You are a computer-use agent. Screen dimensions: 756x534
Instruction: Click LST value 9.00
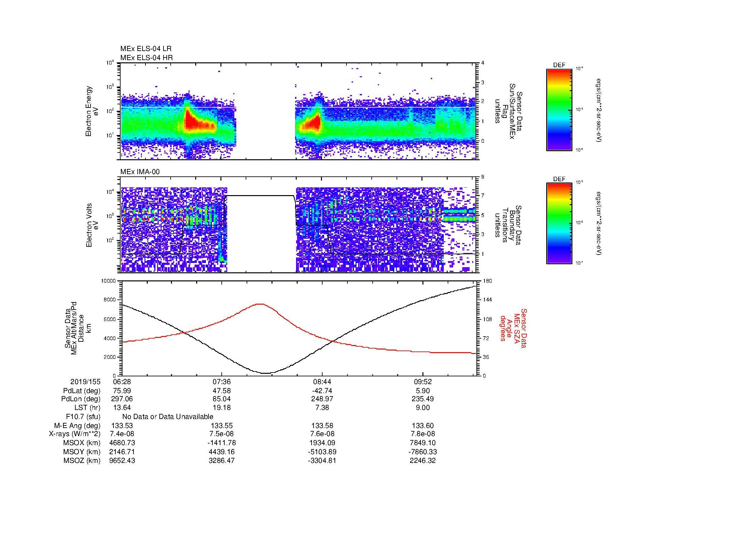[422, 408]
